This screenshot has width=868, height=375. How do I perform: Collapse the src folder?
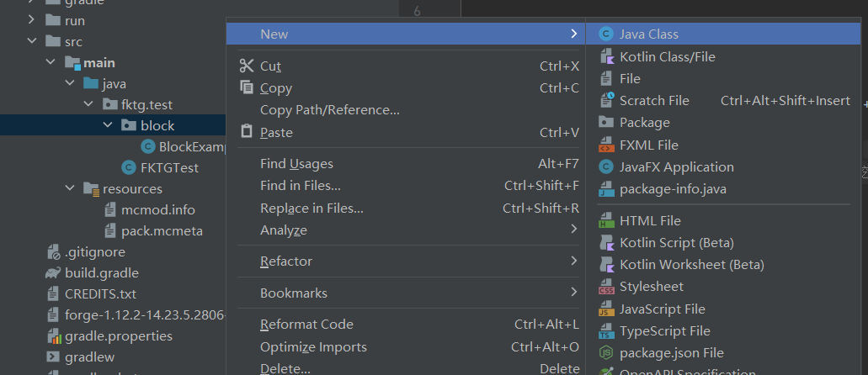click(32, 41)
